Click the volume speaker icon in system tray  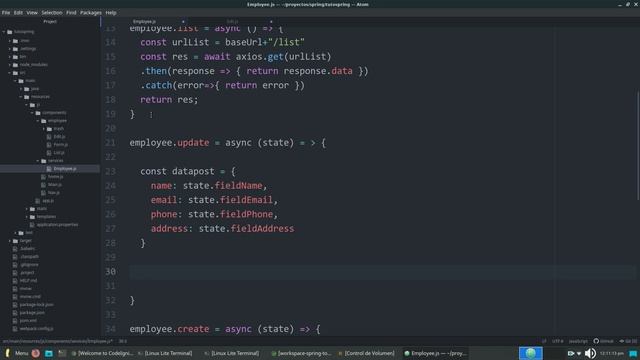[x=590, y=353]
